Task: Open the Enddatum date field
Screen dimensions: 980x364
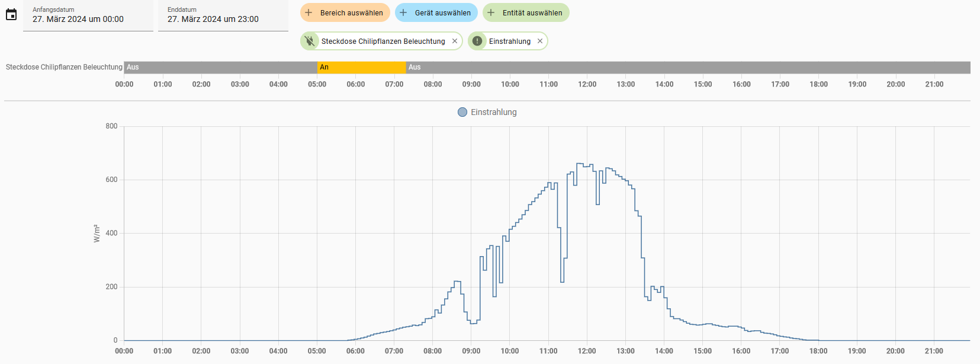Action: tap(223, 15)
